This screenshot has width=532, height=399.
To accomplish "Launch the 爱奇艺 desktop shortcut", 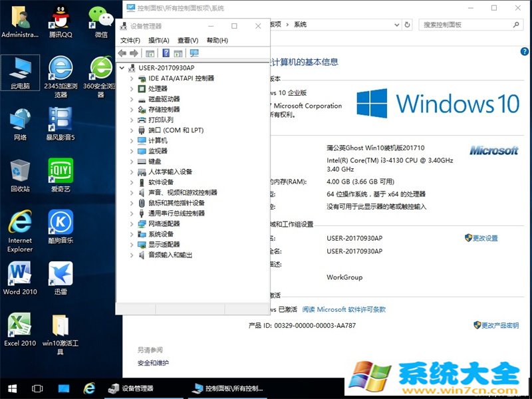I will (61, 176).
